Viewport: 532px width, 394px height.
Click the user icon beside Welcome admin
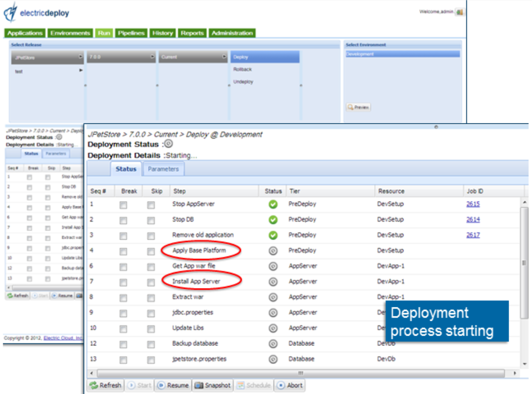click(x=460, y=12)
